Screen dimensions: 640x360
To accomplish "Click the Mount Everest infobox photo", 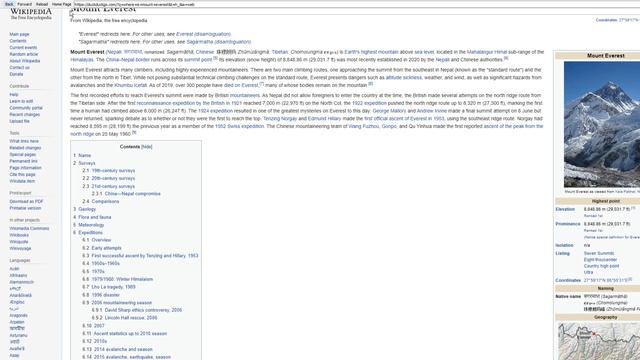I will point(602,124).
